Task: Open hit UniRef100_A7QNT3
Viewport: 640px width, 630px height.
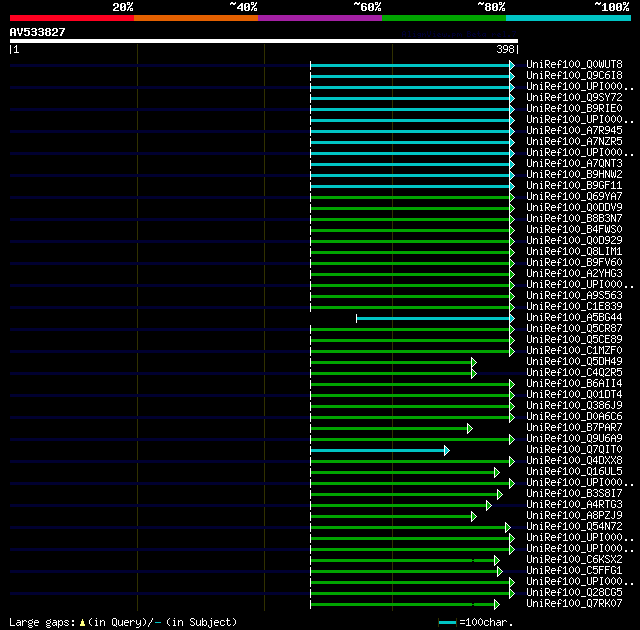Action: point(574,164)
